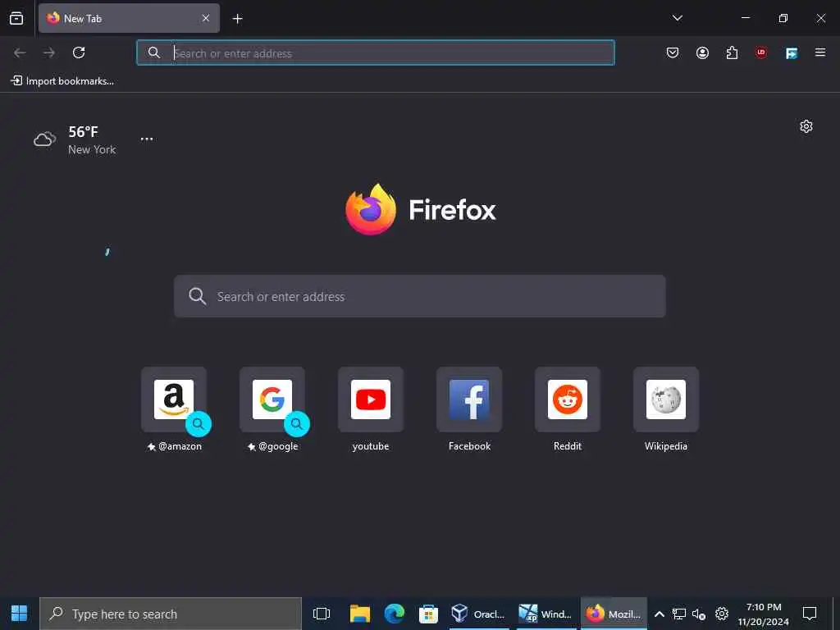This screenshot has width=840, height=630.
Task: Focus the toolbar address bar field
Action: (376, 52)
